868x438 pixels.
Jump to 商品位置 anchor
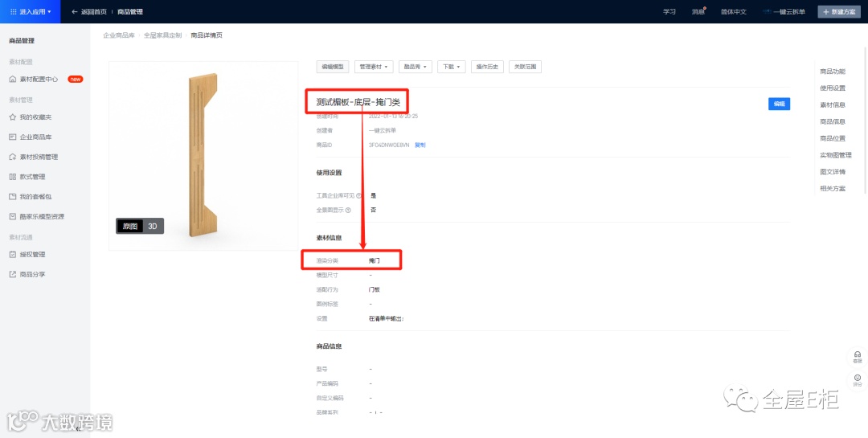point(833,138)
